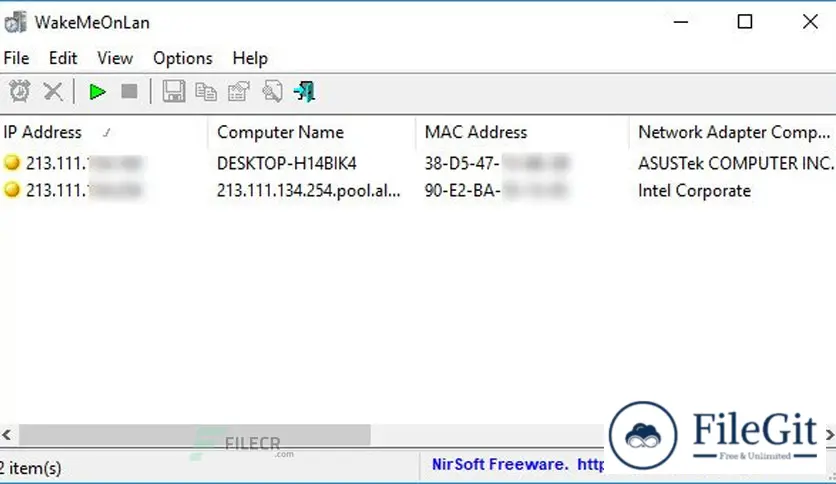Image resolution: width=836 pixels, height=484 pixels.
Task: Open the Options menu
Action: pos(183,58)
